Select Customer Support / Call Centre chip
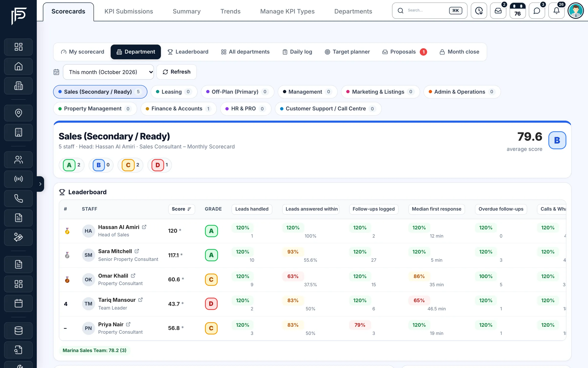This screenshot has width=588, height=368. click(x=328, y=109)
